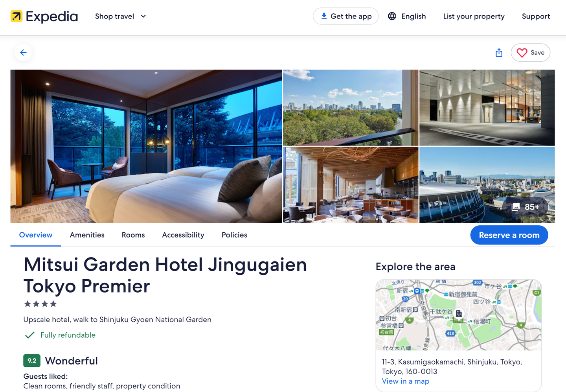Go to the Policies tab
Image resolution: width=566 pixels, height=392 pixels.
(x=234, y=235)
